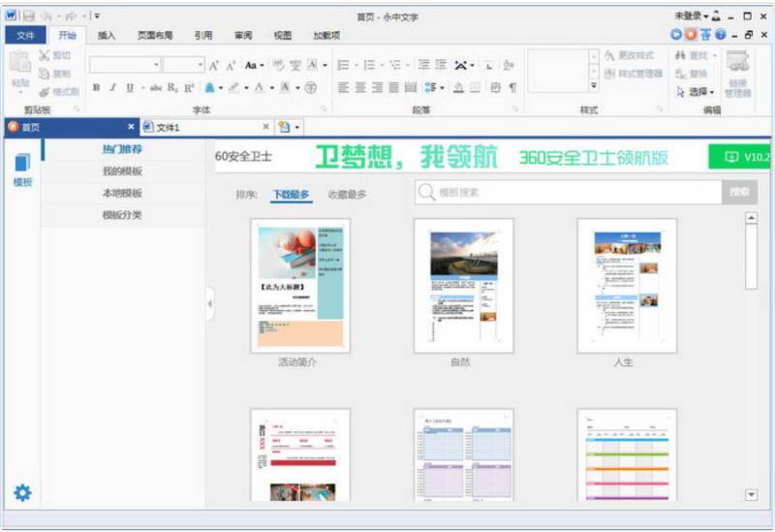Viewport: 775px width, 532px height.
Task: Click the enclosed character (字) circle icon
Action: point(310,88)
